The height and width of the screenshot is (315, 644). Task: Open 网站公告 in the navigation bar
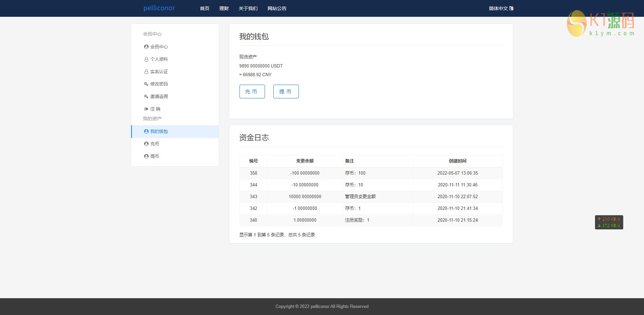click(277, 8)
